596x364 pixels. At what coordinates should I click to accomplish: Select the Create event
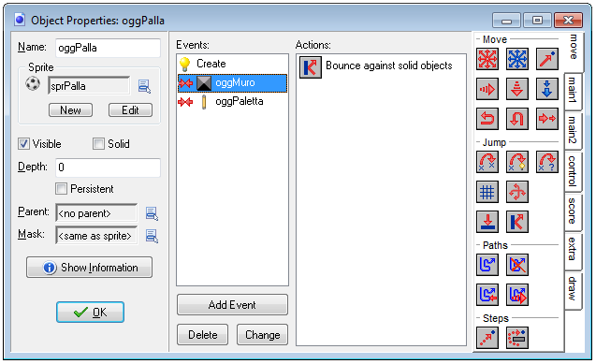[x=232, y=64]
